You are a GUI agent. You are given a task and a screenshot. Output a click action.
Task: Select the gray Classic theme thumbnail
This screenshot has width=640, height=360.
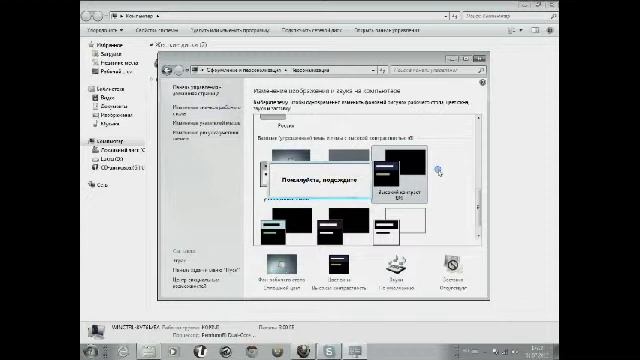[x=349, y=155]
